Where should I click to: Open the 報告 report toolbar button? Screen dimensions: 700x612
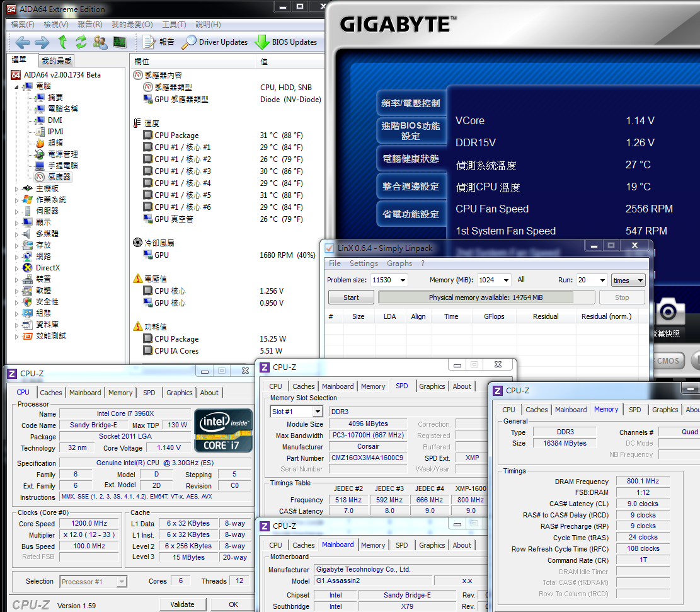pos(159,42)
